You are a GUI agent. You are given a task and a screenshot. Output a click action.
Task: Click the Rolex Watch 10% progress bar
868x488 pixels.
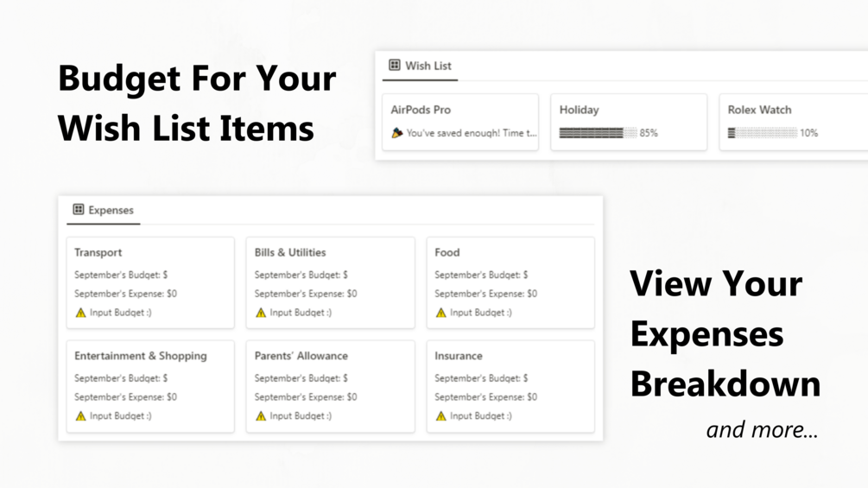point(763,133)
